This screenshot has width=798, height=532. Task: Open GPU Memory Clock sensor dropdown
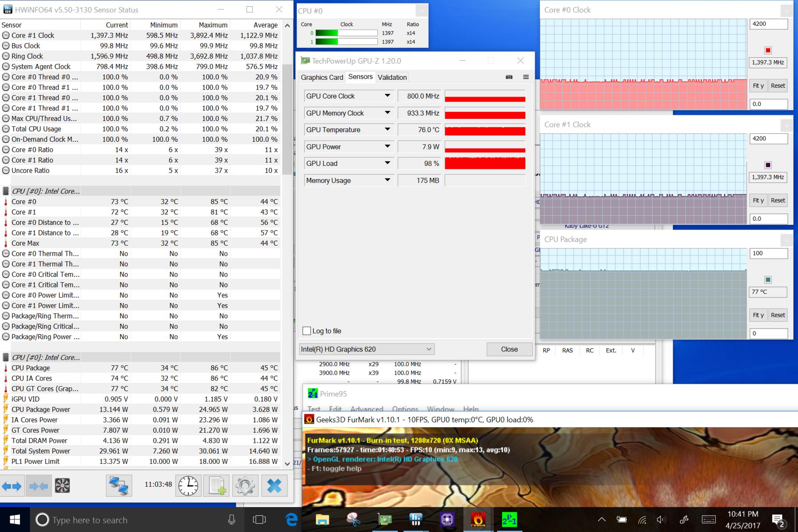point(387,113)
